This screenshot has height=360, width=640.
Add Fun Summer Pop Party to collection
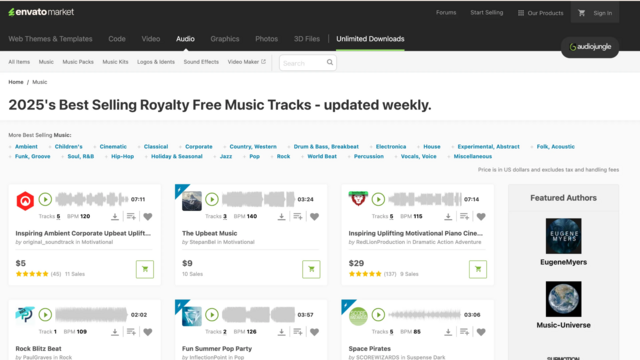(298, 332)
